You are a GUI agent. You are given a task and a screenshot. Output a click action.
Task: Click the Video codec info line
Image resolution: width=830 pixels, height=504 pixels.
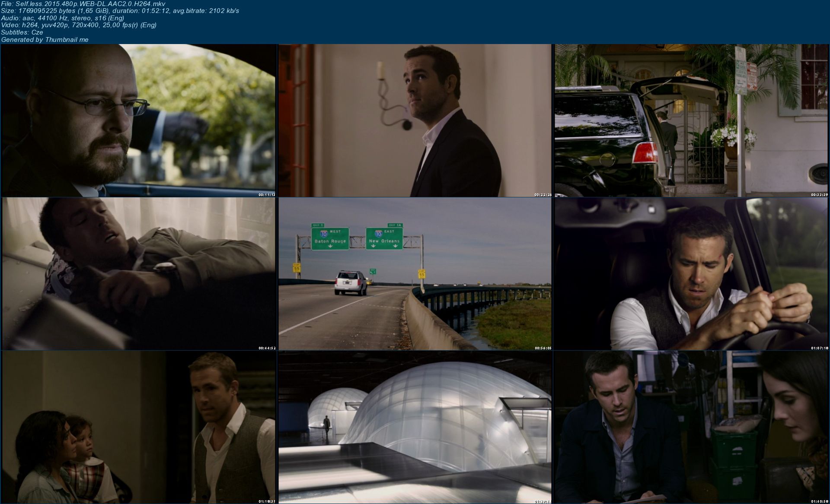pos(79,25)
